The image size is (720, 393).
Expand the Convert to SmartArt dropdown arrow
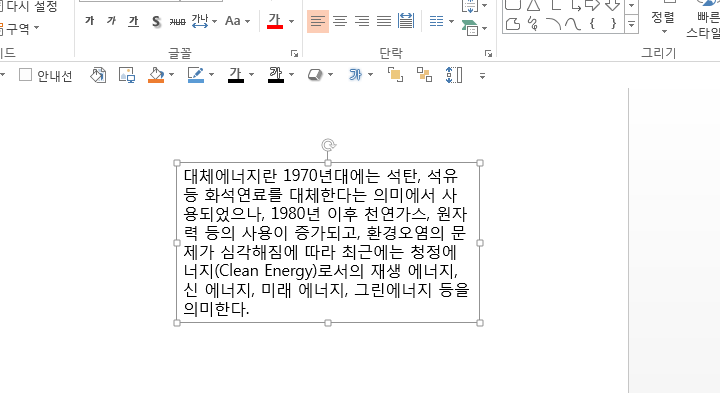tap(484, 29)
